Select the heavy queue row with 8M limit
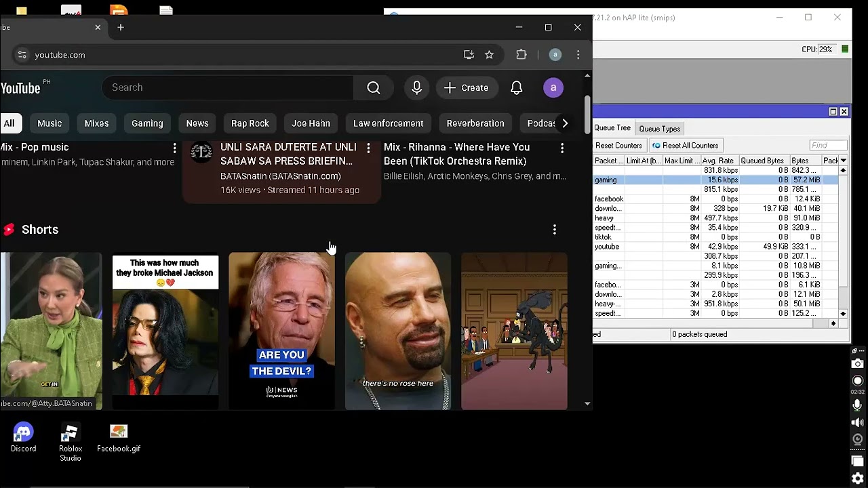Viewport: 868px width, 488px height. pos(715,218)
